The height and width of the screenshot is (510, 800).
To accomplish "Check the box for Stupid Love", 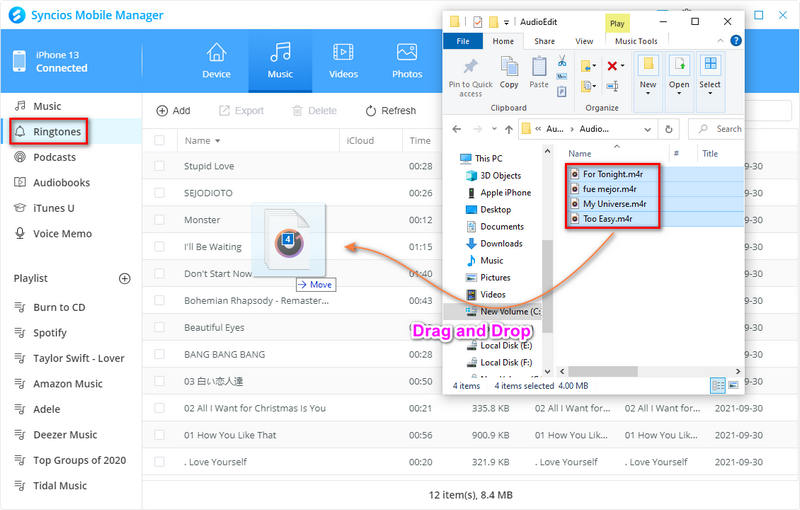I will [x=159, y=166].
